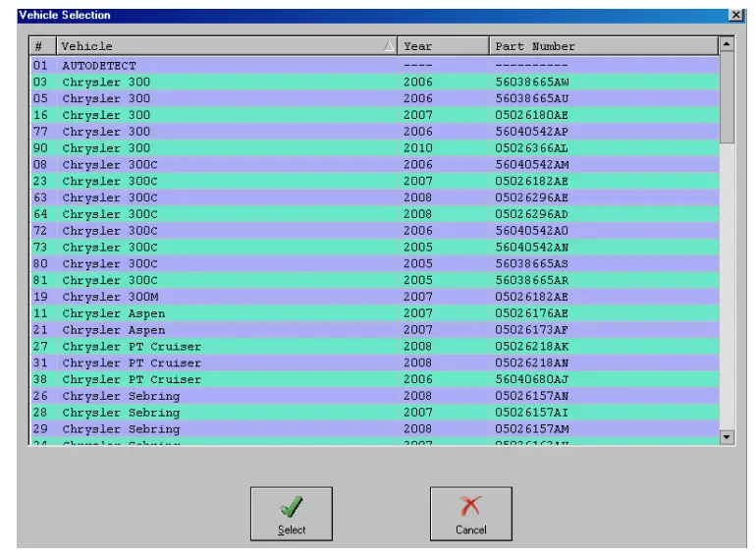Select the Chrysler 300M row
Viewport: 756px width, 558px height.
click(x=374, y=297)
